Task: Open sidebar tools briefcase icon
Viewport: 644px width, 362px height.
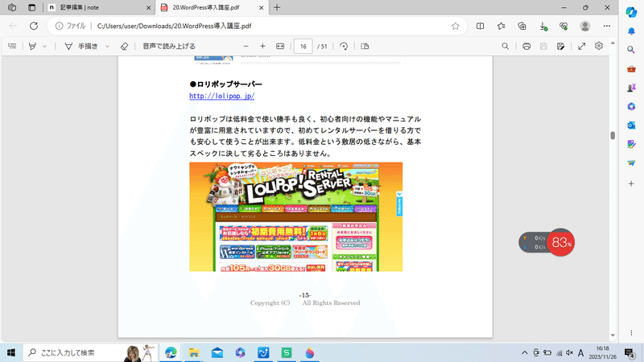Action: tap(631, 69)
